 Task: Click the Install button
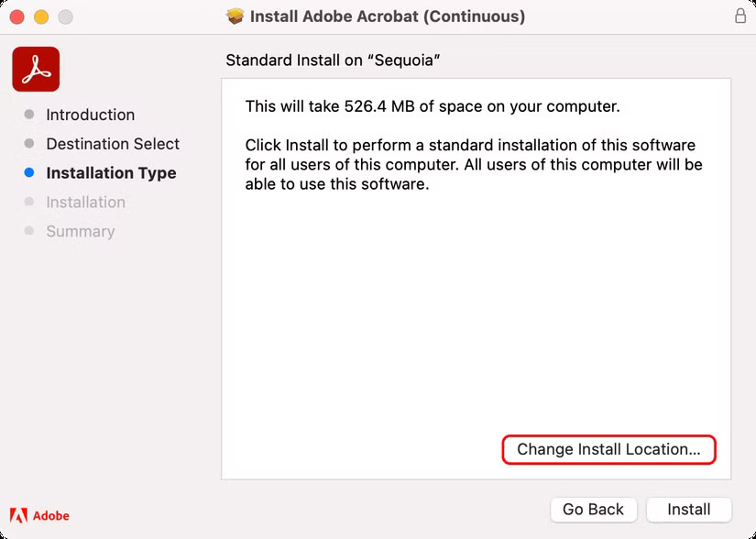pos(688,509)
